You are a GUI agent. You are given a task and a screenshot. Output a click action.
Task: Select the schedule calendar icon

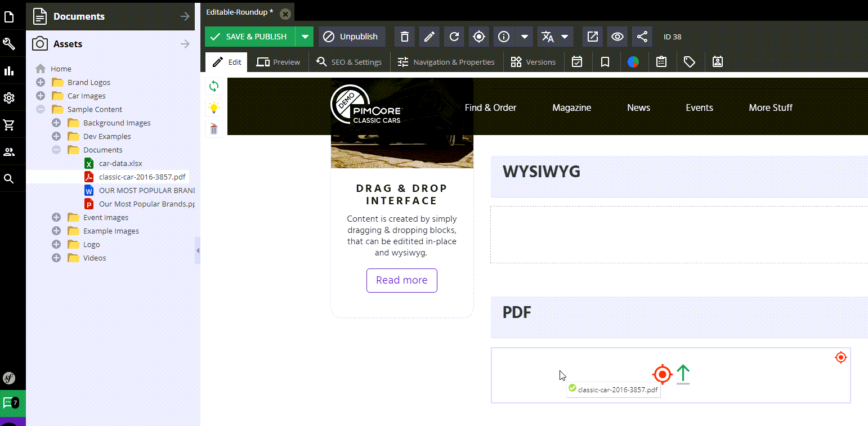pyautogui.click(x=577, y=62)
